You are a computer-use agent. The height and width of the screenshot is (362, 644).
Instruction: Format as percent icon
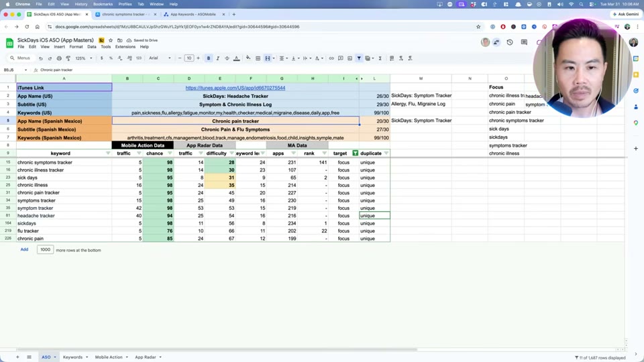[x=111, y=58]
